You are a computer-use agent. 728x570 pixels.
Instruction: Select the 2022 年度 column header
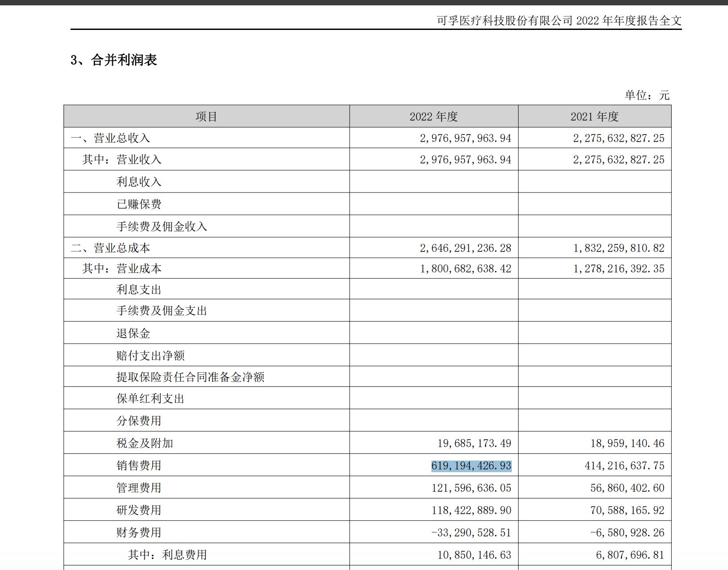pos(434,116)
